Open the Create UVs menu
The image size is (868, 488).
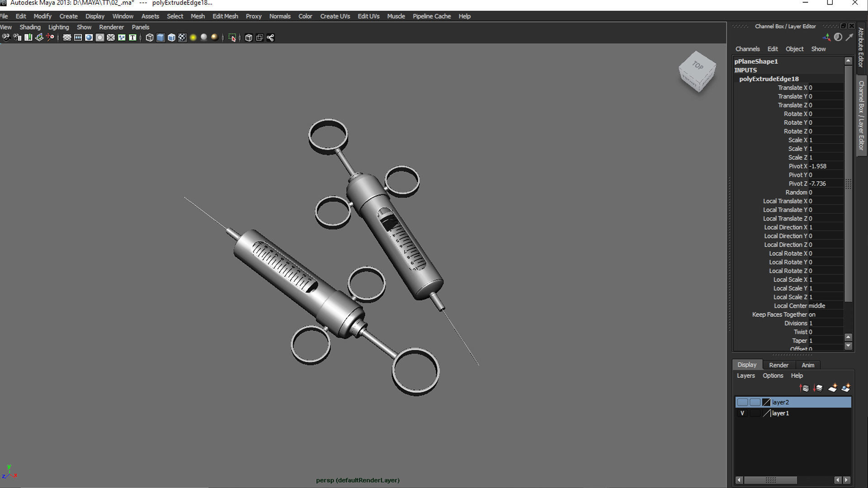click(x=335, y=16)
